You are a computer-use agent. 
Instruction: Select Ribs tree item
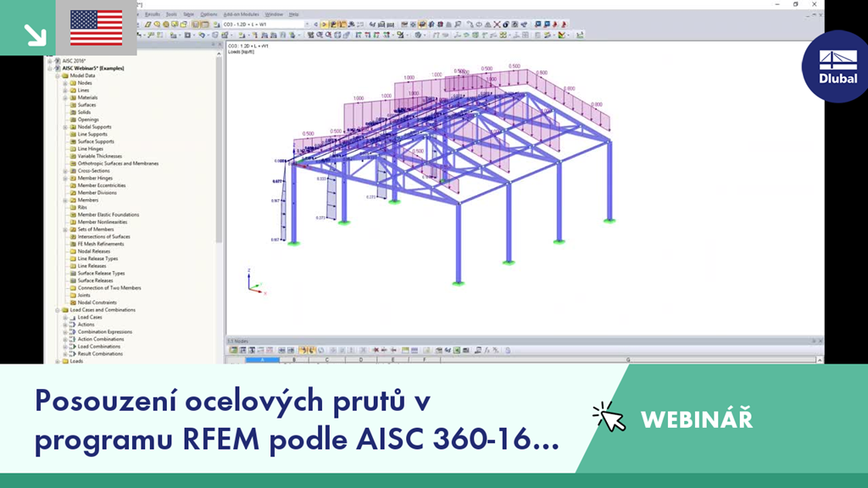pos(82,207)
